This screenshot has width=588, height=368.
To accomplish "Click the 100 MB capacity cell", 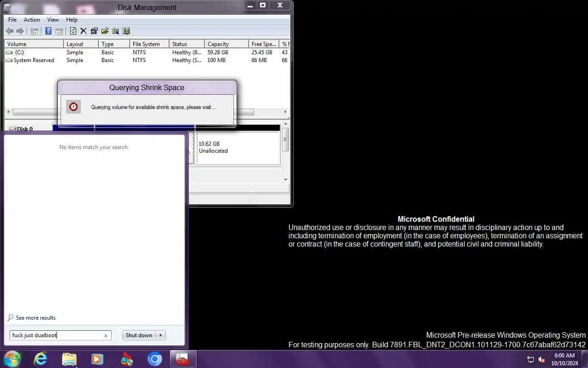I will (216, 60).
